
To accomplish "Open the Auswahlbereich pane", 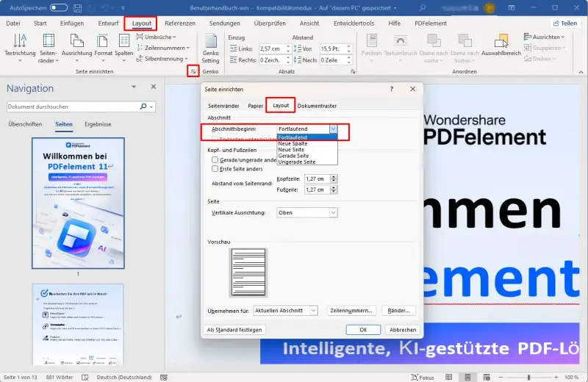I will click(501, 45).
